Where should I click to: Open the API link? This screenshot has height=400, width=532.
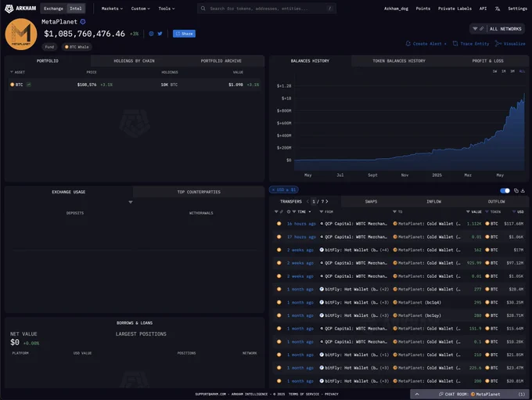pyautogui.click(x=483, y=9)
